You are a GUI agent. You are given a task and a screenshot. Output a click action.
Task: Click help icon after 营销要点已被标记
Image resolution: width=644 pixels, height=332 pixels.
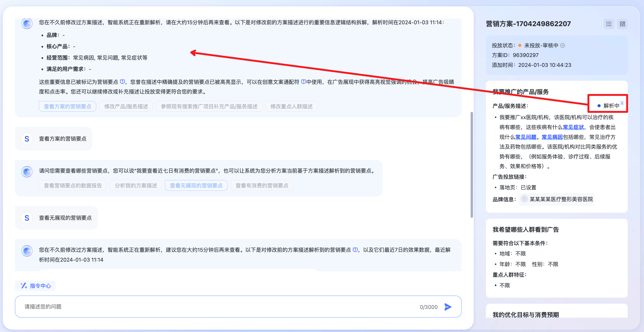(122, 82)
